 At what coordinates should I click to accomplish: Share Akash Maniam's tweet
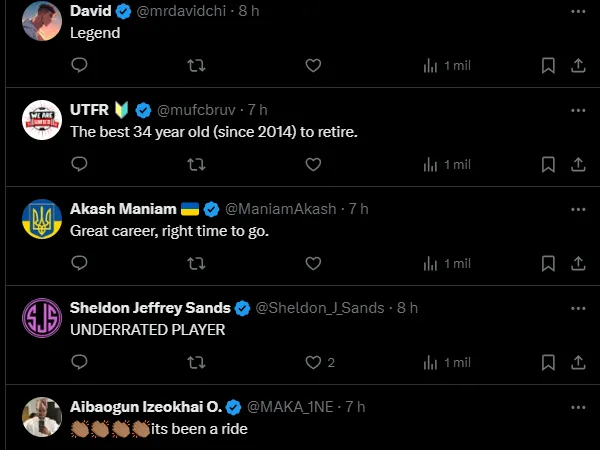click(578, 263)
